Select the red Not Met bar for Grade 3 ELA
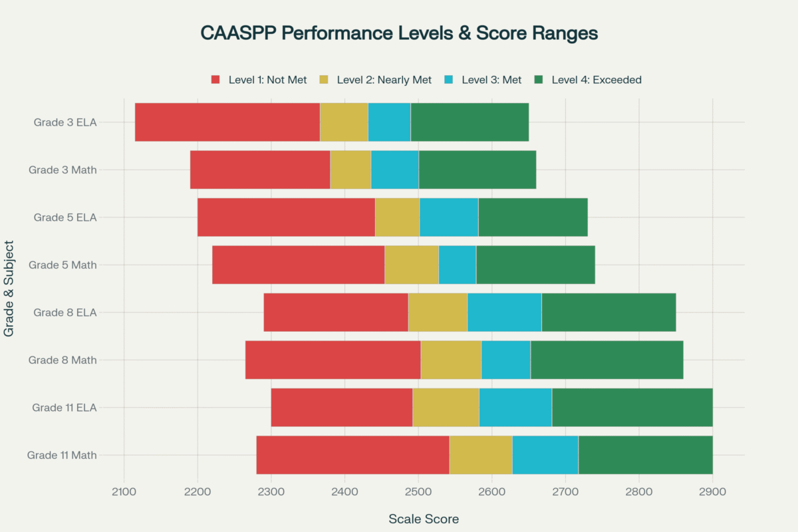The image size is (798, 532). (x=227, y=122)
